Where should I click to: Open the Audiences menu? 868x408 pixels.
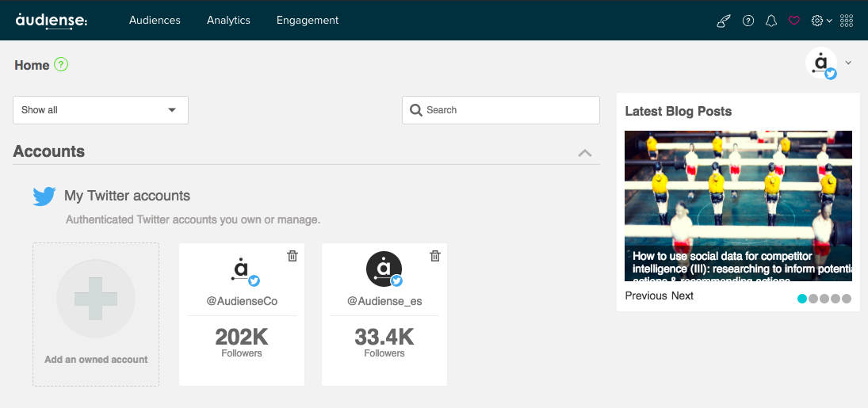[155, 21]
